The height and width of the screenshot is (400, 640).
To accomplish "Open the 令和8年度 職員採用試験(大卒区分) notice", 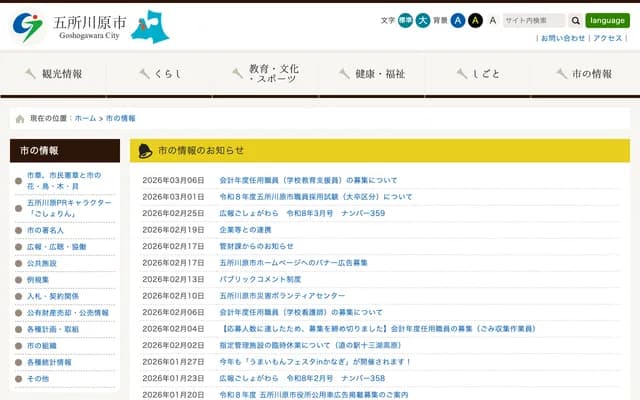I will [x=316, y=197].
